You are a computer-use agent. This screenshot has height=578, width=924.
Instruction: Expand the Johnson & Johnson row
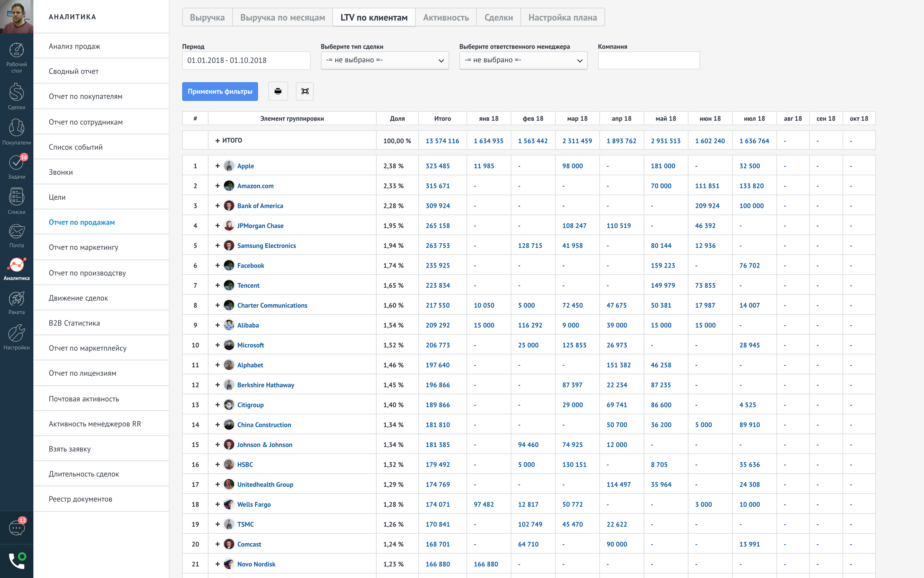pyautogui.click(x=217, y=445)
